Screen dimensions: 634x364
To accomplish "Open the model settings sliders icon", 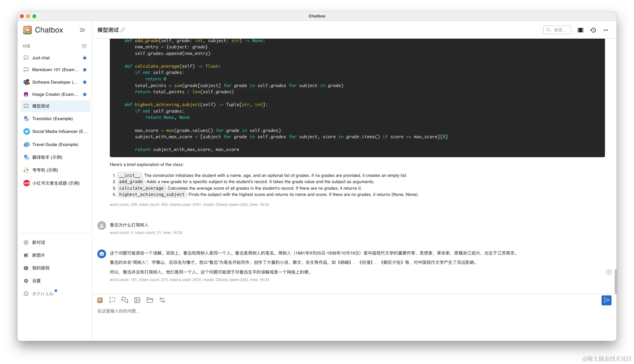I will tap(162, 300).
